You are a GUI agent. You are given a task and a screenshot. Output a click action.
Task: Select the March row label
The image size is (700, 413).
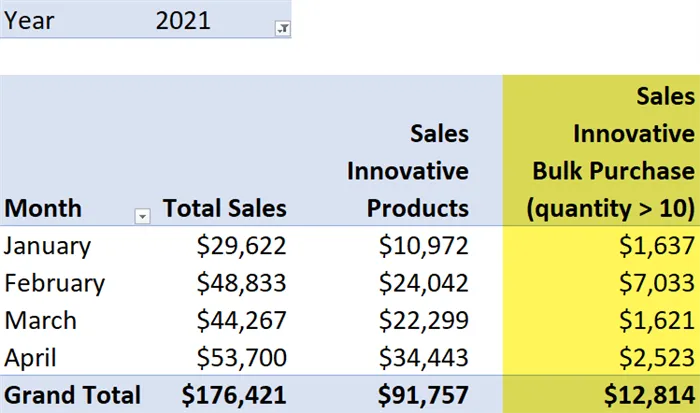click(x=40, y=320)
